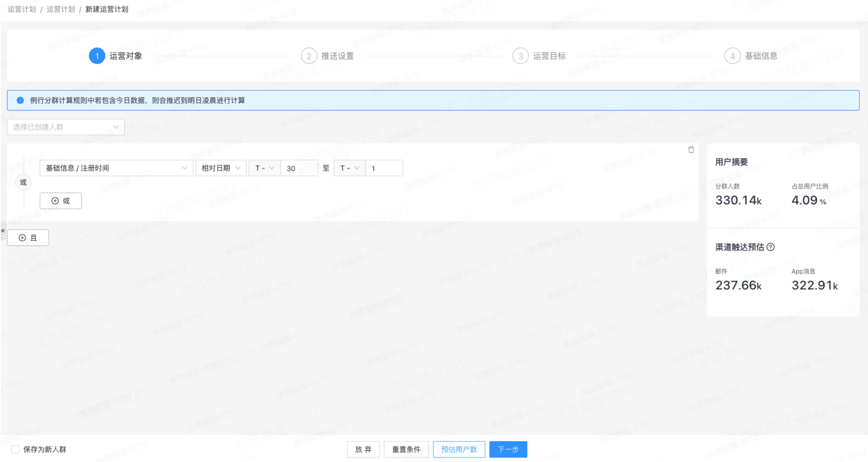
Task: Open the first T - dropdown before 30
Action: [x=264, y=168]
